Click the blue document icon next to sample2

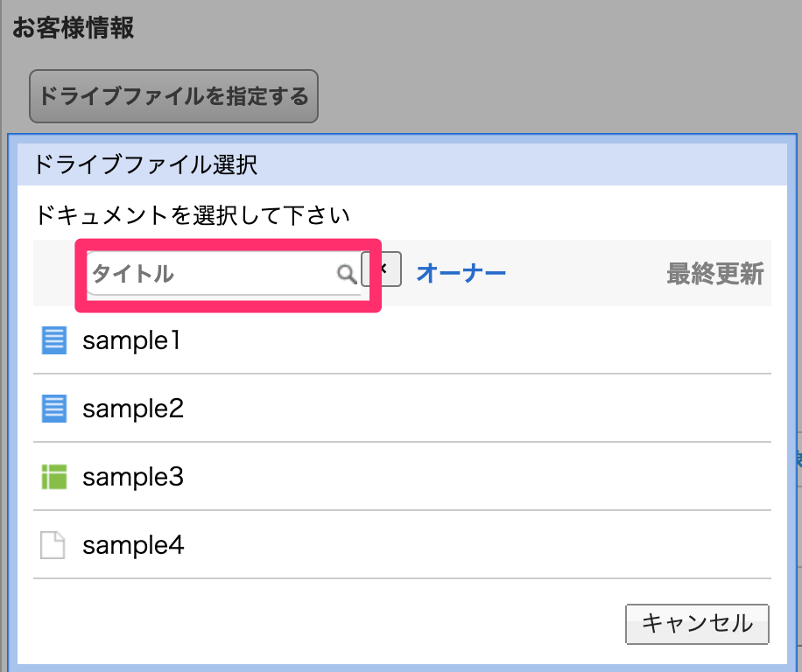[54, 408]
